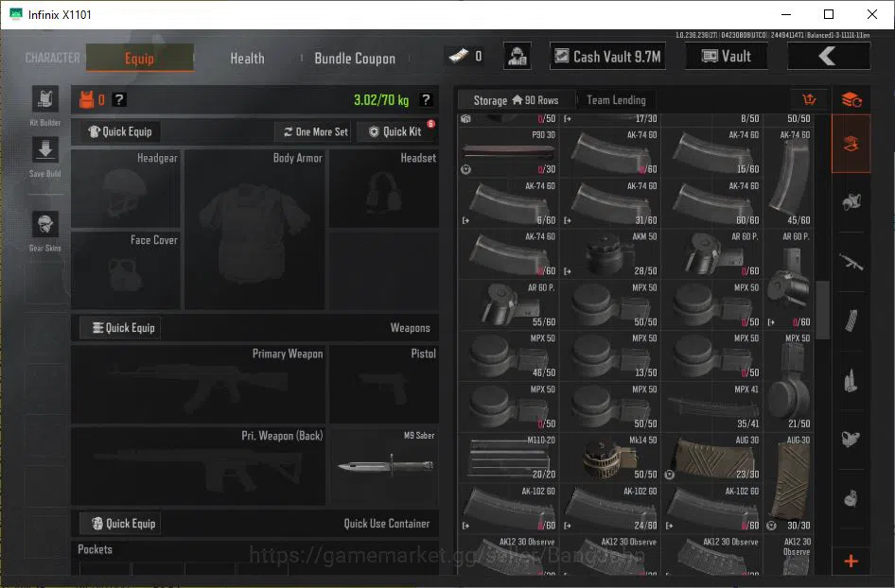Open the operator profile icon in top bar
895x588 pixels.
click(x=518, y=56)
